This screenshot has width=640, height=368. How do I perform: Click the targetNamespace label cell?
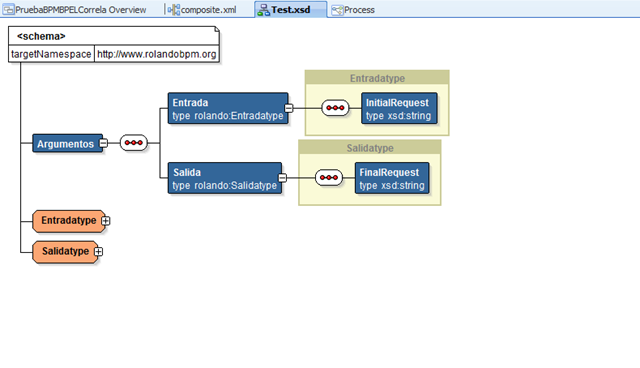(x=51, y=54)
